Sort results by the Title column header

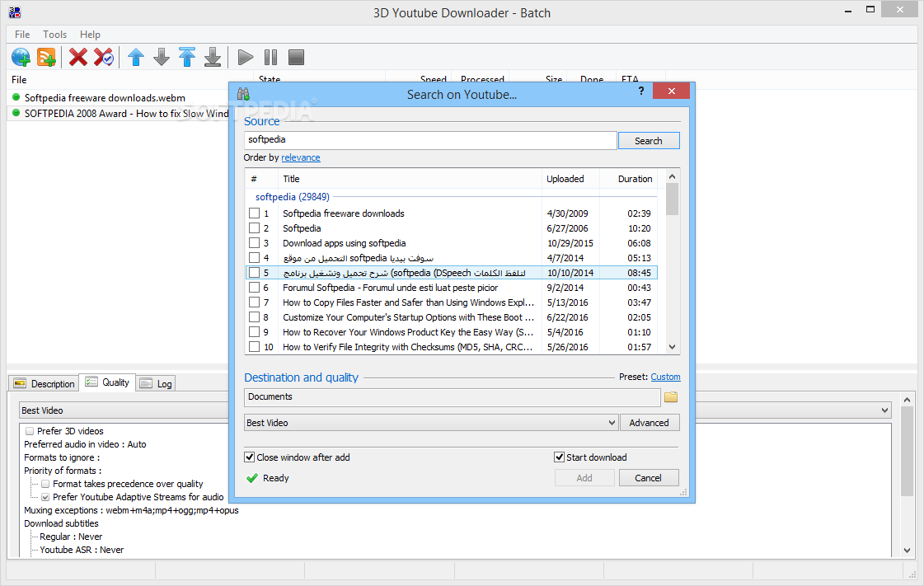(x=410, y=179)
